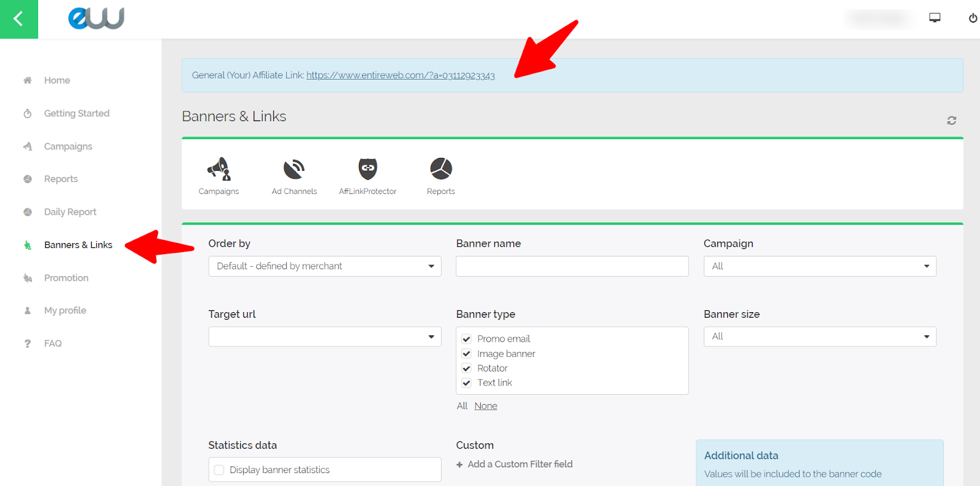Screen dimensions: 980x486
Task: Uncheck the Promo email banner type
Action: click(467, 339)
